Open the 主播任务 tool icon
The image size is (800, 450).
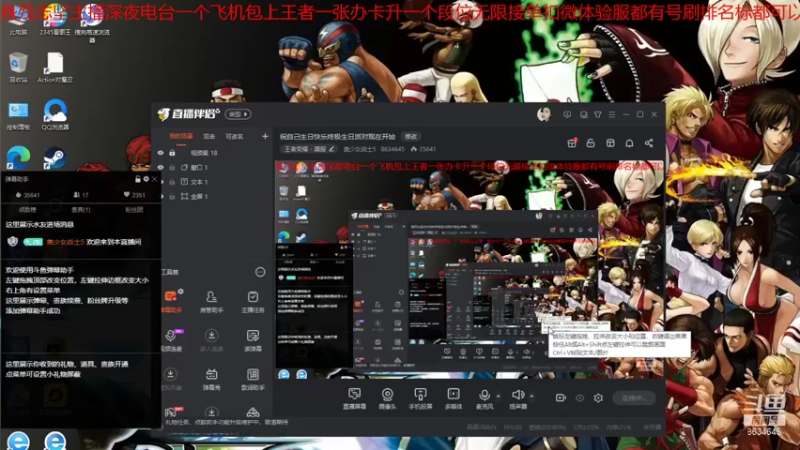point(253,301)
